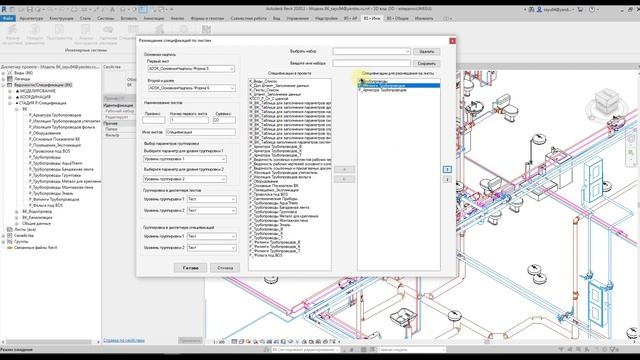Image resolution: width=640 pixels, height=360 pixels.
Task: Expand the Виды (ВК) tree node
Action: point(3,73)
